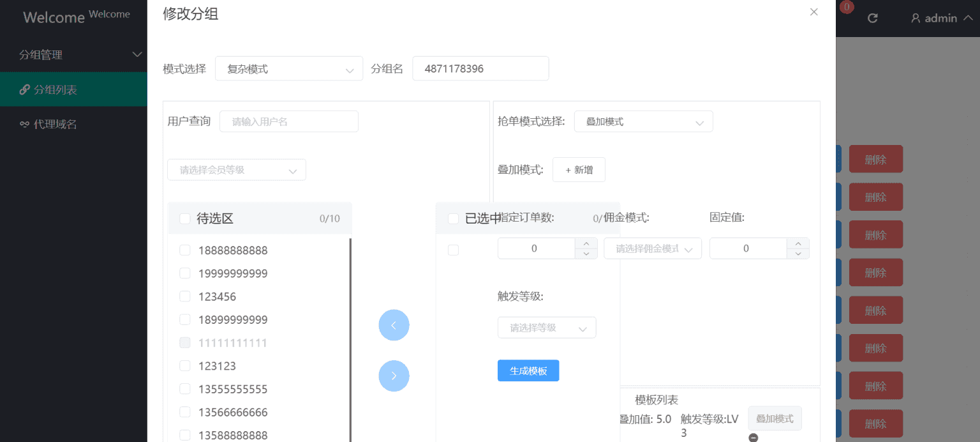Move users left with the transfer arrow
Screen dimensions: 980x442
(x=394, y=325)
